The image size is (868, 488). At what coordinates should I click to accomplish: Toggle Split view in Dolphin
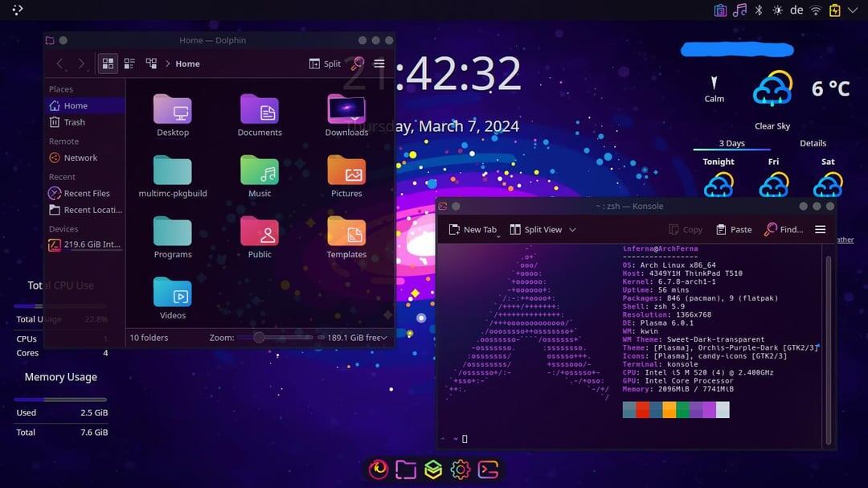pyautogui.click(x=325, y=64)
